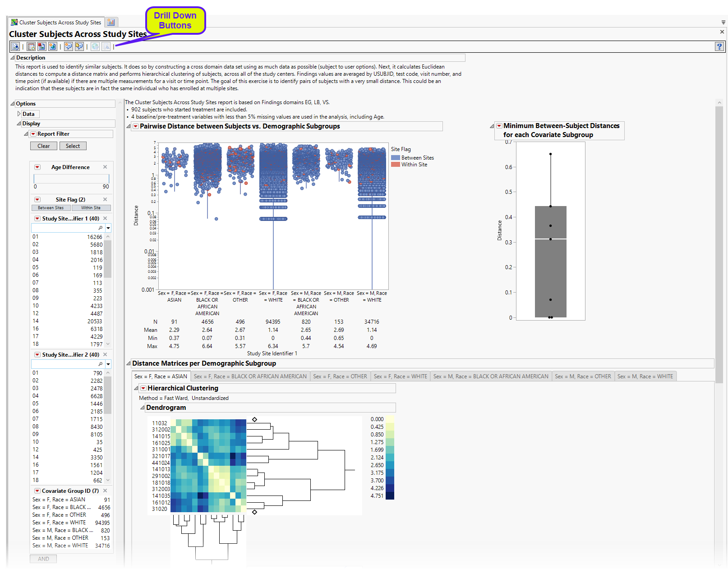Image resolution: width=728 pixels, height=569 pixels.
Task: Click the table with magnifier toolbar icon
Action: pyautogui.click(x=31, y=46)
